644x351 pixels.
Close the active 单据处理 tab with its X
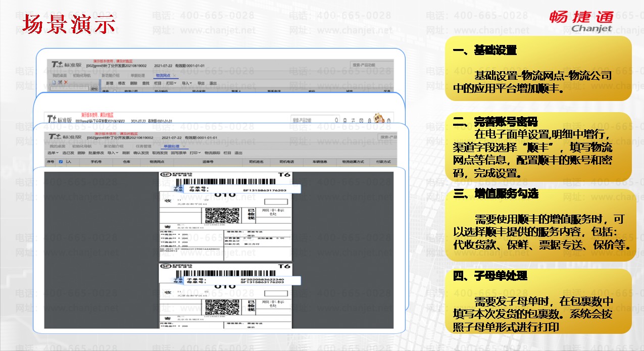[x=184, y=146]
